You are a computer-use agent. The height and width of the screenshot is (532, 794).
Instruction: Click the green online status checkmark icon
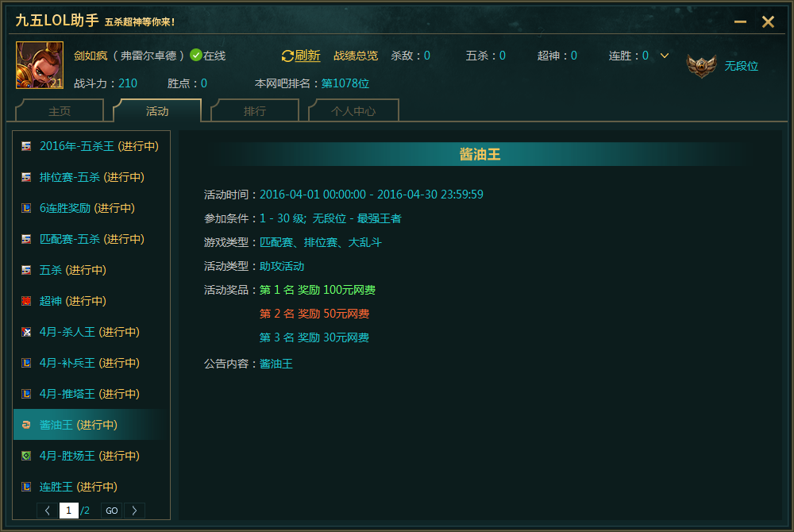point(196,55)
